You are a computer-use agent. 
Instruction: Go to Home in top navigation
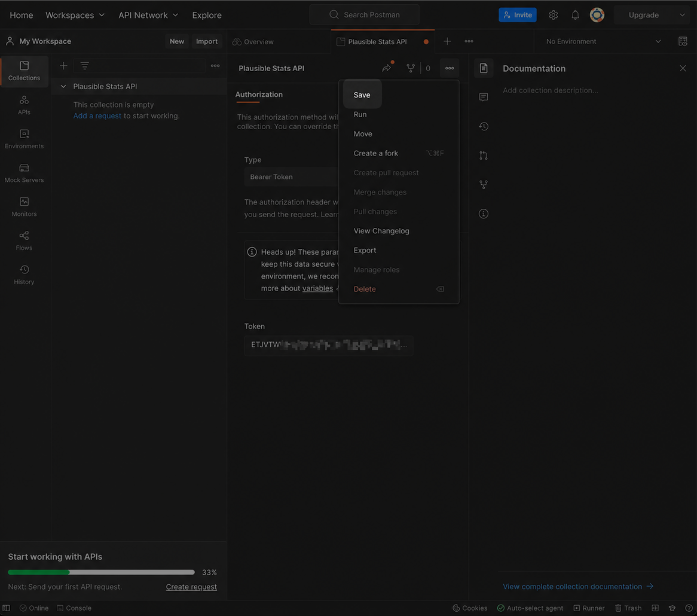pos(22,15)
